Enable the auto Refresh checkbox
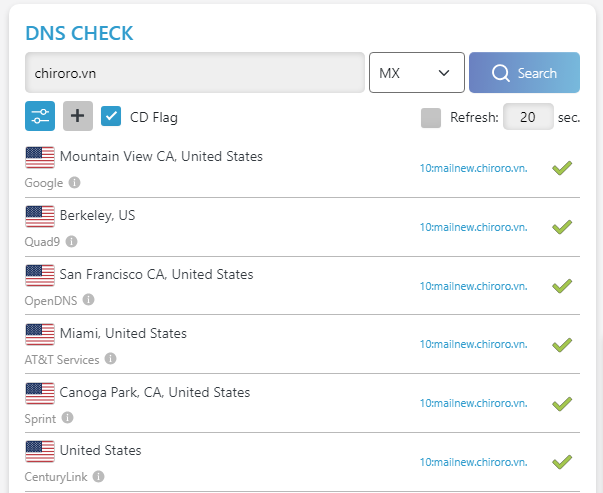Screen dimensions: 603x493 point(431,118)
